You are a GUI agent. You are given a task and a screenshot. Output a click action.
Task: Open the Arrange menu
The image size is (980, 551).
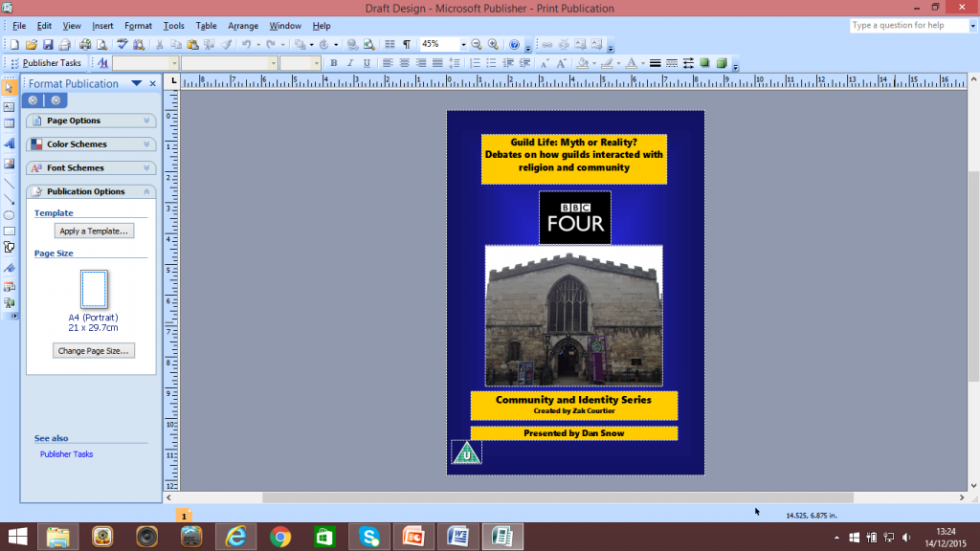point(243,26)
